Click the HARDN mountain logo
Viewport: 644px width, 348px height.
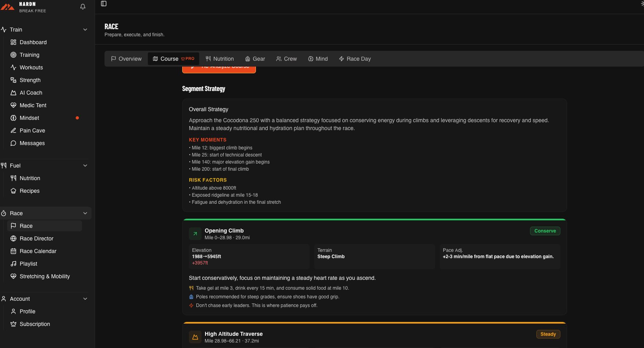7,7
